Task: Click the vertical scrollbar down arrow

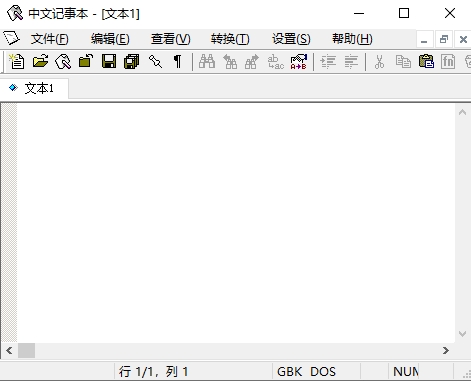Action: [x=462, y=334]
